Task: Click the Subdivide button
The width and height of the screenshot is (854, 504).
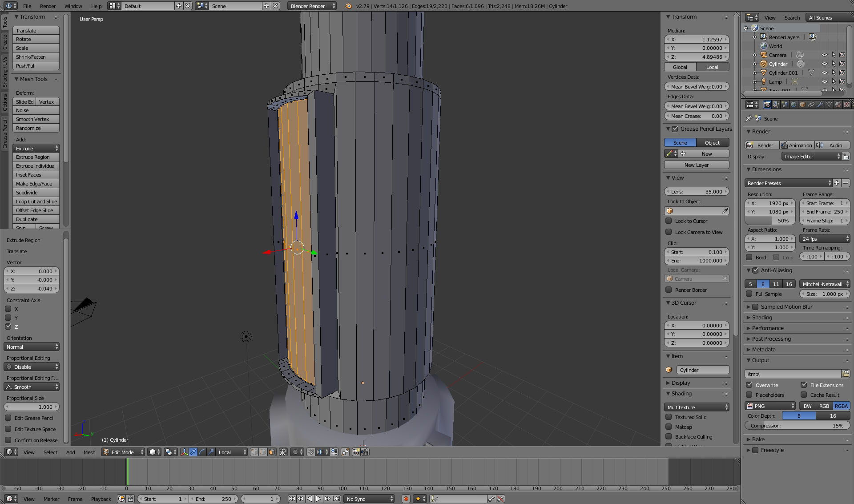Action: tap(36, 192)
